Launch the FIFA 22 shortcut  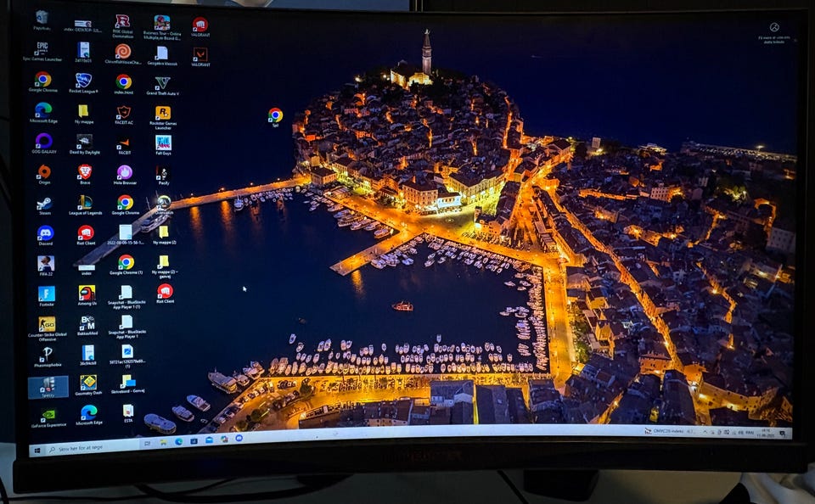point(46,266)
